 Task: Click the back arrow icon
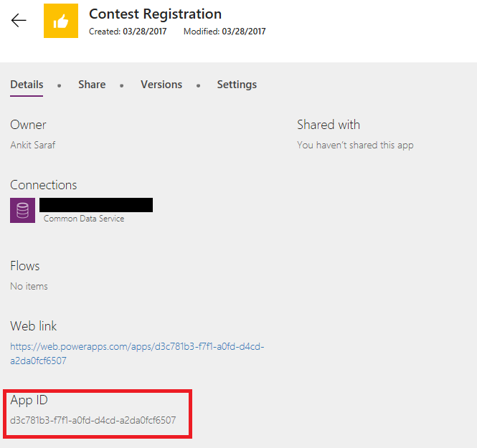19,21
